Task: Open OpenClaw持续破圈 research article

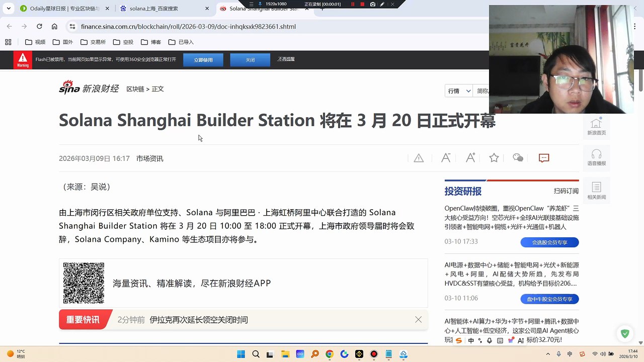Action: pos(512,218)
